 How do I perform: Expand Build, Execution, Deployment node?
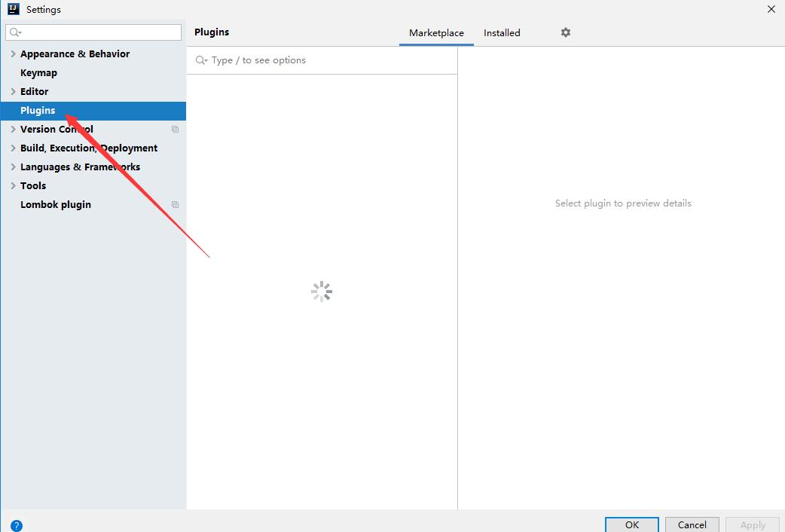tap(13, 148)
